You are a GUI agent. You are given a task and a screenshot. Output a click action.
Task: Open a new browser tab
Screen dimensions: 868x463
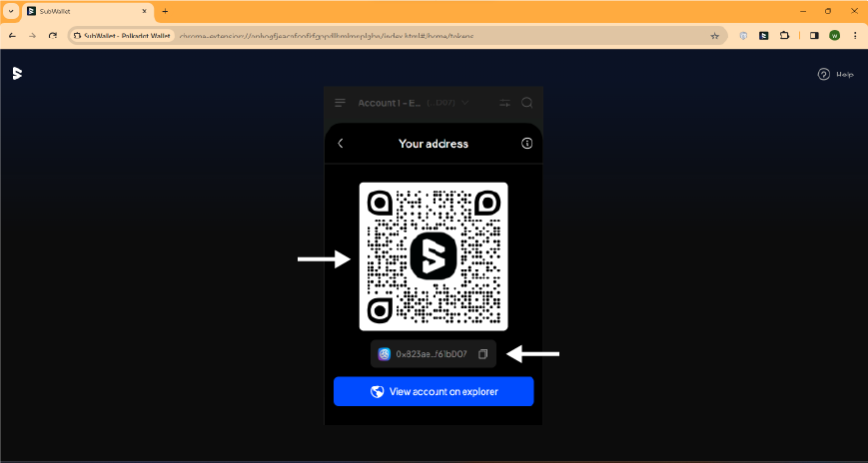click(x=165, y=11)
